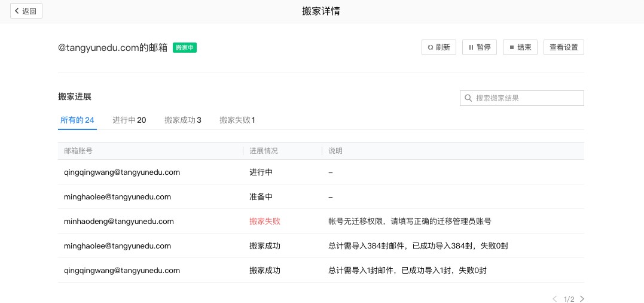The height and width of the screenshot is (303, 644).
Task: Click the 返回 back button
Action: coord(26,11)
